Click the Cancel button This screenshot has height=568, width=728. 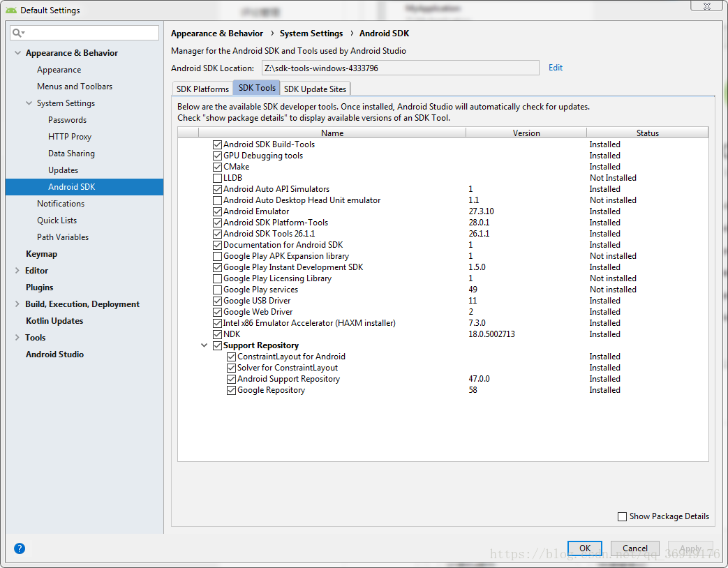[x=634, y=548]
